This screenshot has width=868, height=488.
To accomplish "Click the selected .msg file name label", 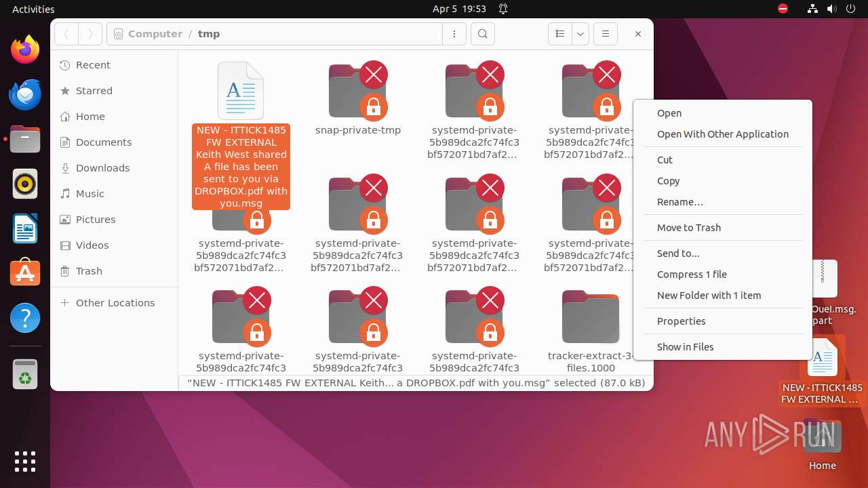I will [241, 167].
